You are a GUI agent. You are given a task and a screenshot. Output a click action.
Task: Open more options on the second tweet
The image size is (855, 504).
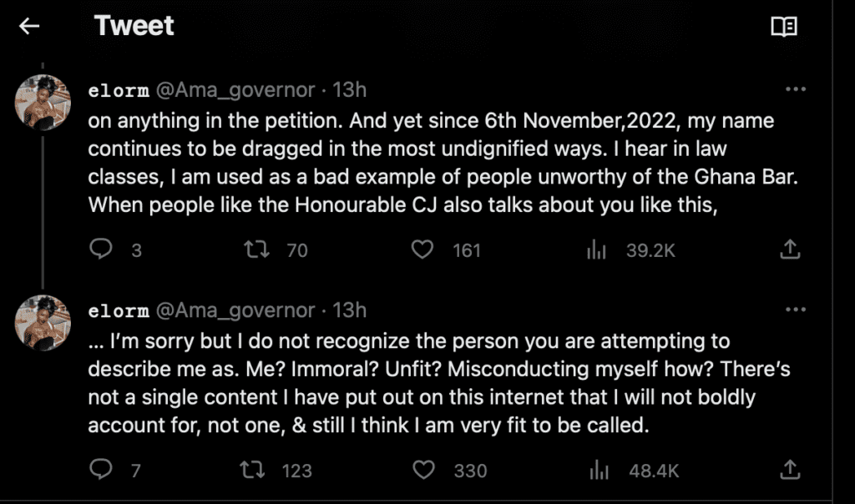pyautogui.click(x=796, y=310)
